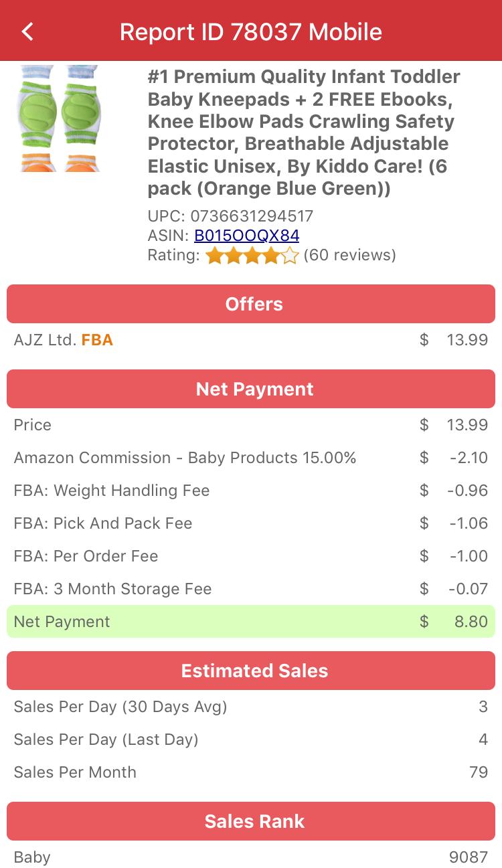Select the FBA 3 Month Storage Fee row

coord(251,589)
